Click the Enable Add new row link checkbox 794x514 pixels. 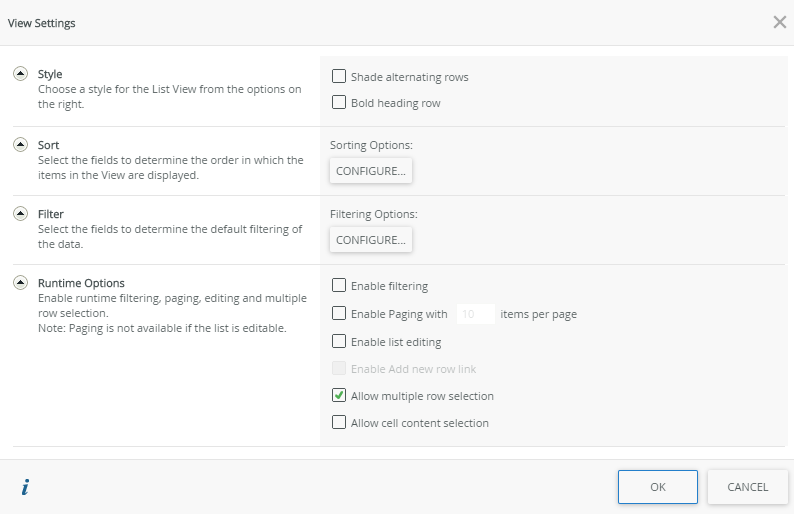click(339, 368)
